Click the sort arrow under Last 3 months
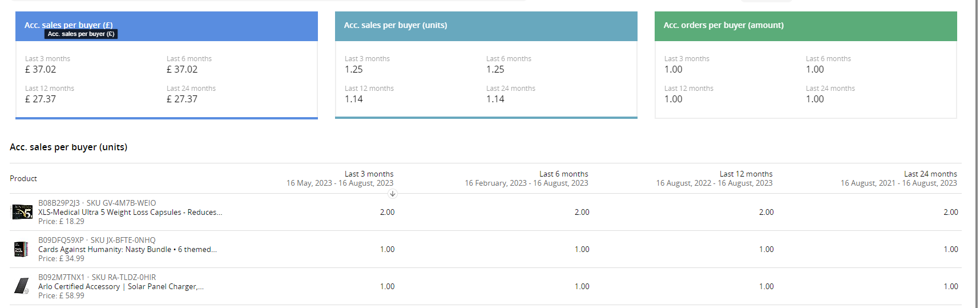 [x=393, y=194]
